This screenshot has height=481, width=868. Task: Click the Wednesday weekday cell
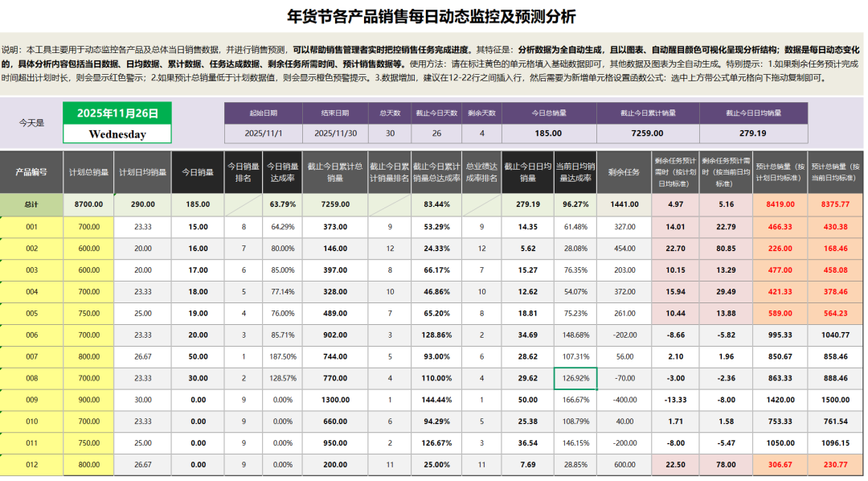pyautogui.click(x=117, y=134)
